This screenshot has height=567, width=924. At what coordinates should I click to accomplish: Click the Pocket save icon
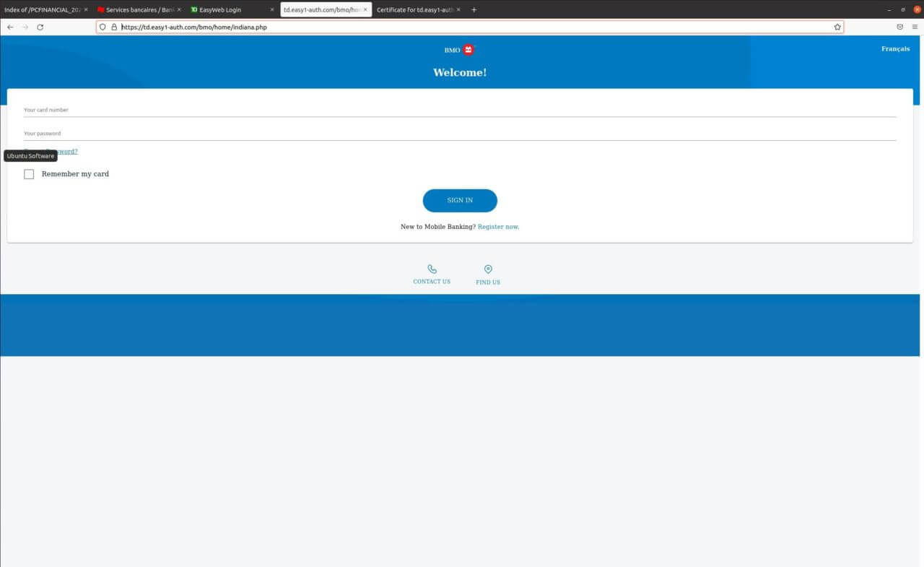[899, 27]
